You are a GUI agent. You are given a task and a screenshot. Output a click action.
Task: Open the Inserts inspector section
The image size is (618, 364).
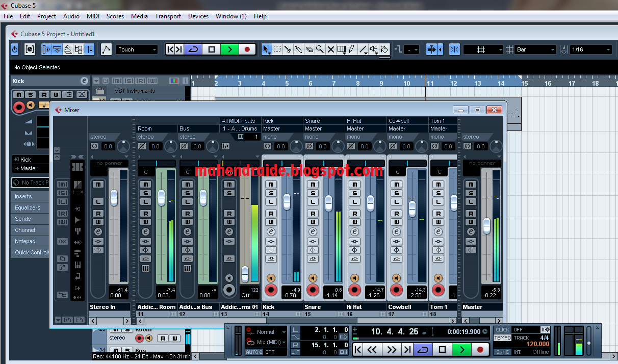pyautogui.click(x=30, y=196)
